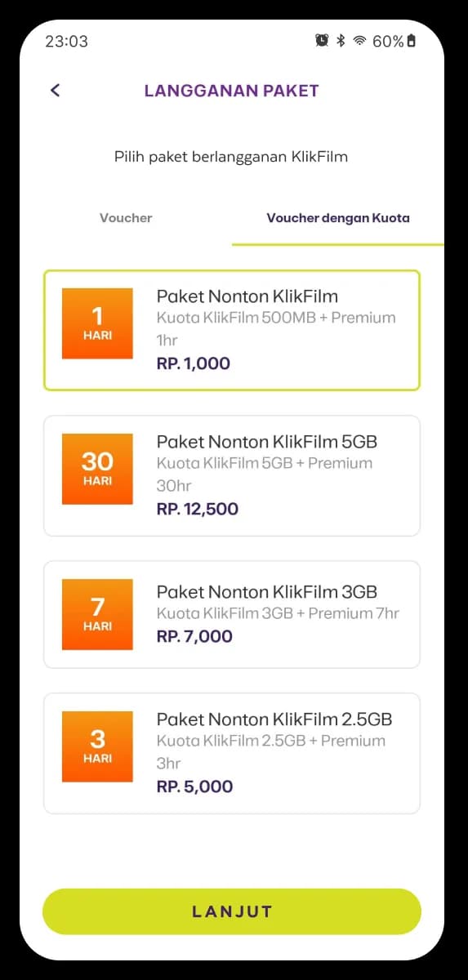Tap the LANJUT button

[x=232, y=911]
